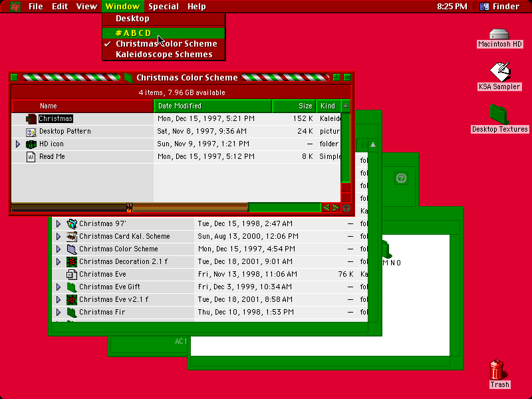Click horizontal scrollbar right arrow

tap(336, 207)
